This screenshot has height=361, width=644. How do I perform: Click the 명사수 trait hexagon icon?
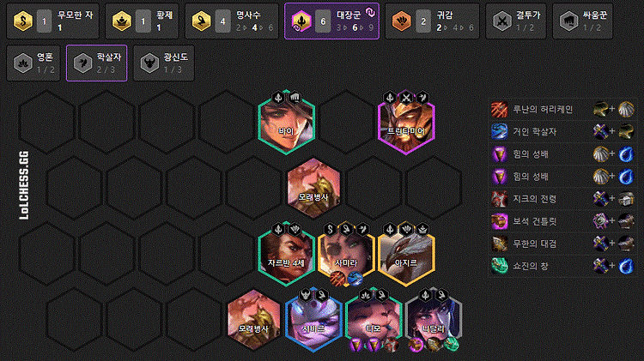click(x=201, y=21)
